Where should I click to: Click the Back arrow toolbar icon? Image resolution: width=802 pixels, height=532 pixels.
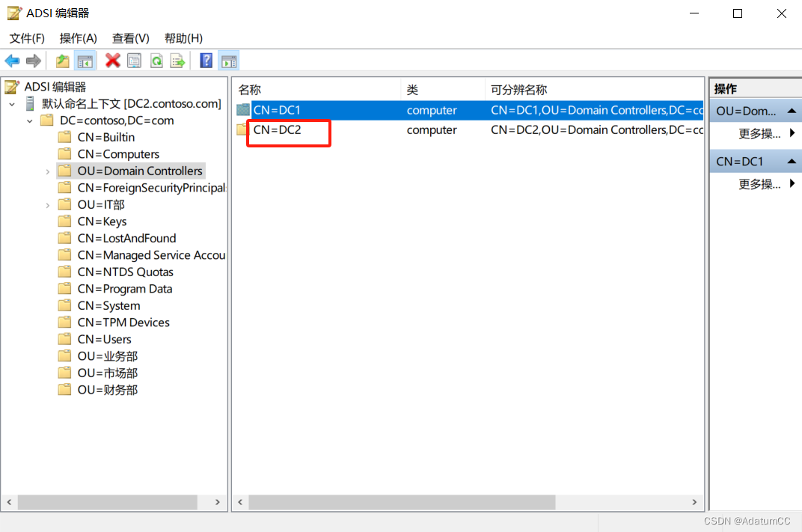point(12,61)
